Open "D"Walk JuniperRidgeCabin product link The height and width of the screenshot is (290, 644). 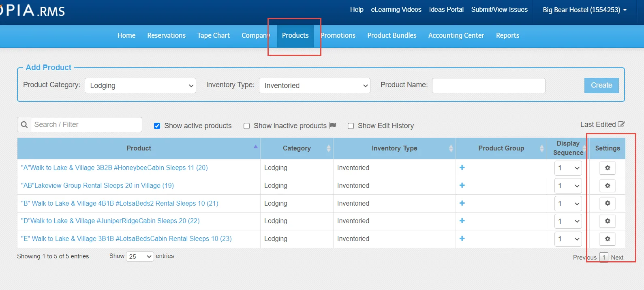pos(110,221)
